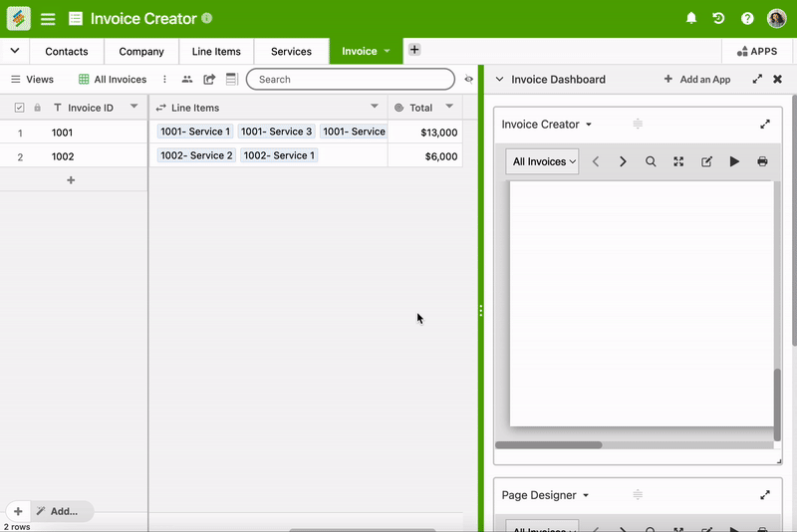797x532 pixels.
Task: Click the dashboard panel resize handle
Action: (480, 311)
